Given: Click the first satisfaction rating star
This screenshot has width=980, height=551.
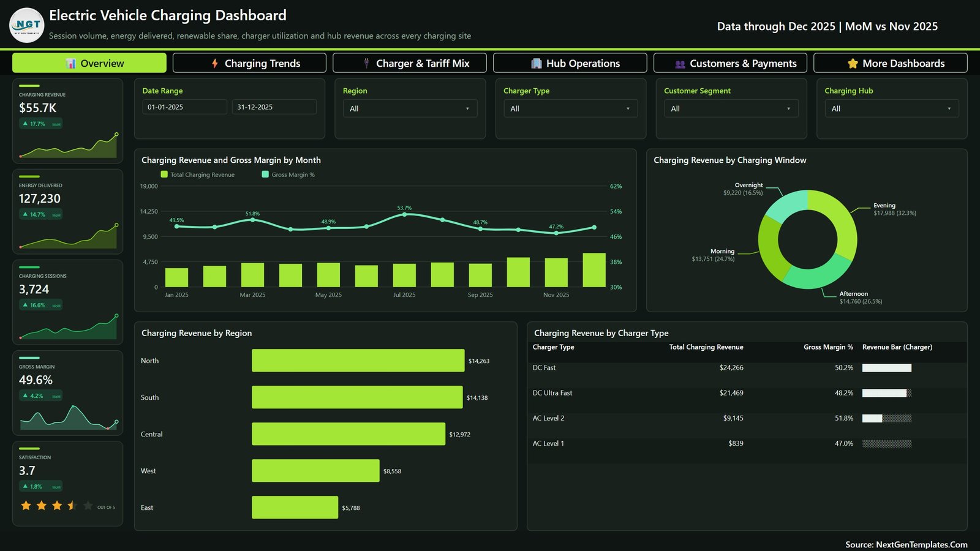Looking at the screenshot, I should click(26, 506).
